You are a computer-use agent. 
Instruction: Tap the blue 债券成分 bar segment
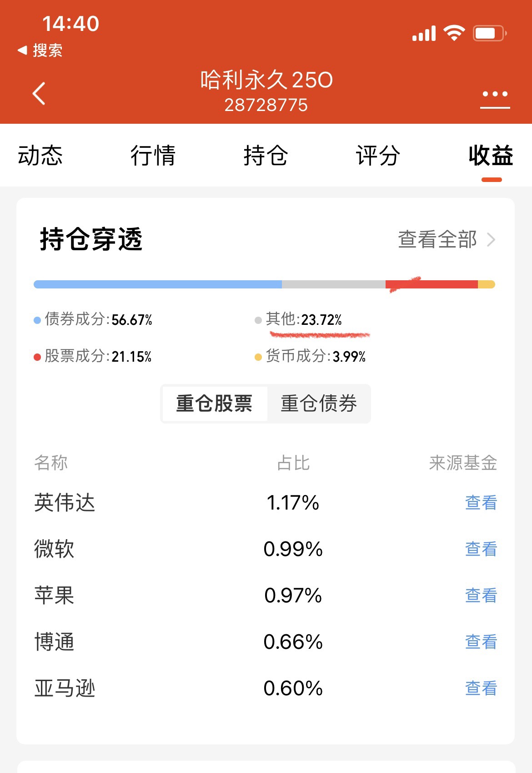click(157, 284)
